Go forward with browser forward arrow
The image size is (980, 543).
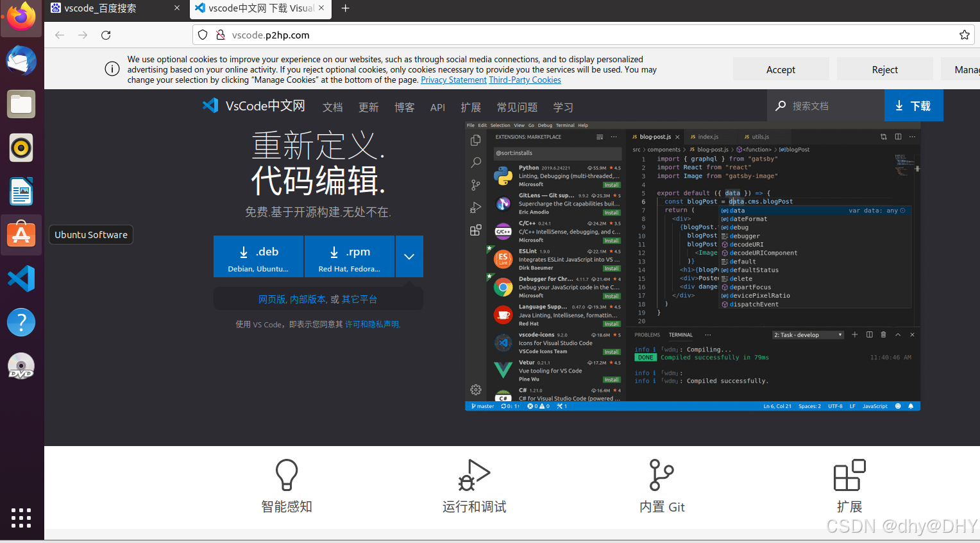pyautogui.click(x=83, y=35)
